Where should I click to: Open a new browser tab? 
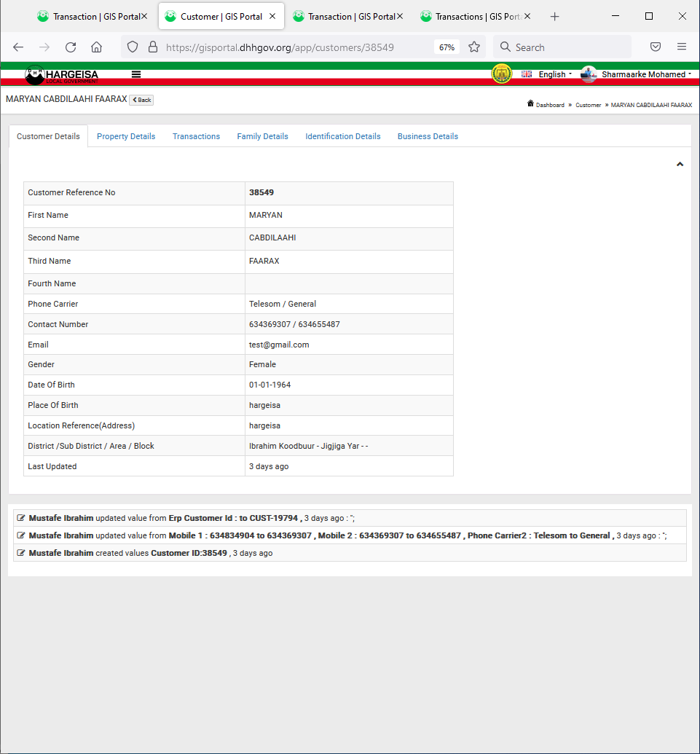(555, 17)
